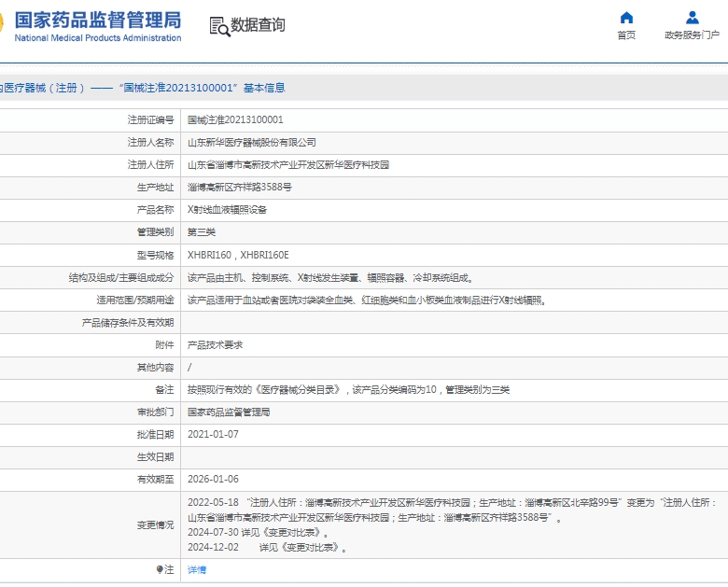
Task: Open the 详情 link in 注 row
Action: (197, 569)
